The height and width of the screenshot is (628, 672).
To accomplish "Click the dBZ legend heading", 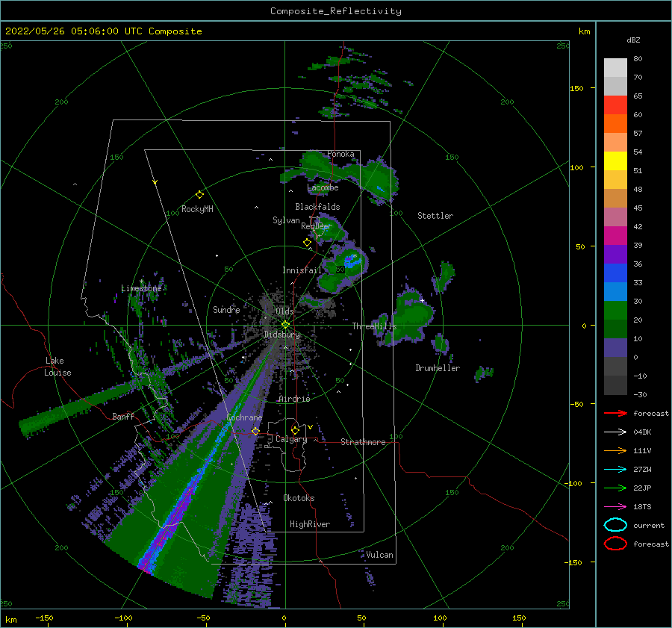I will [x=633, y=40].
